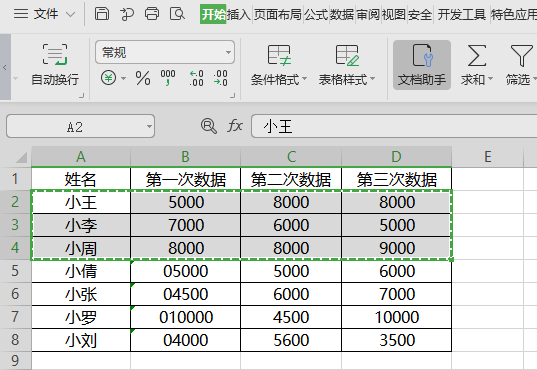Switch to the 审阅 tab

pyautogui.click(x=368, y=14)
